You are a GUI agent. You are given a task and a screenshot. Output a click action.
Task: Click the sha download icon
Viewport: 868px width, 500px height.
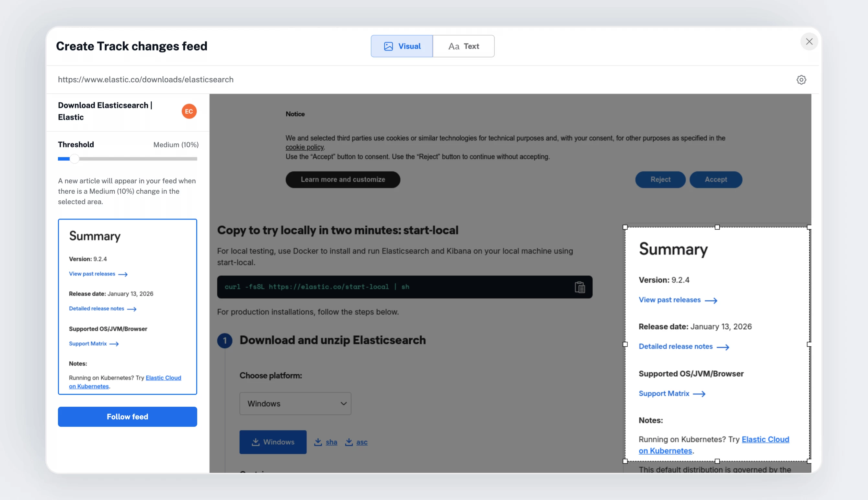pyautogui.click(x=318, y=442)
